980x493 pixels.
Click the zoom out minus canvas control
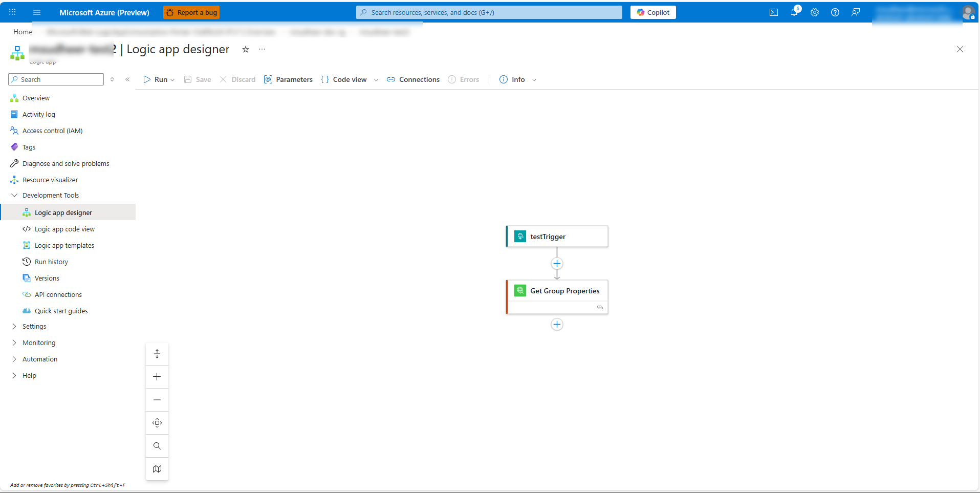[157, 400]
